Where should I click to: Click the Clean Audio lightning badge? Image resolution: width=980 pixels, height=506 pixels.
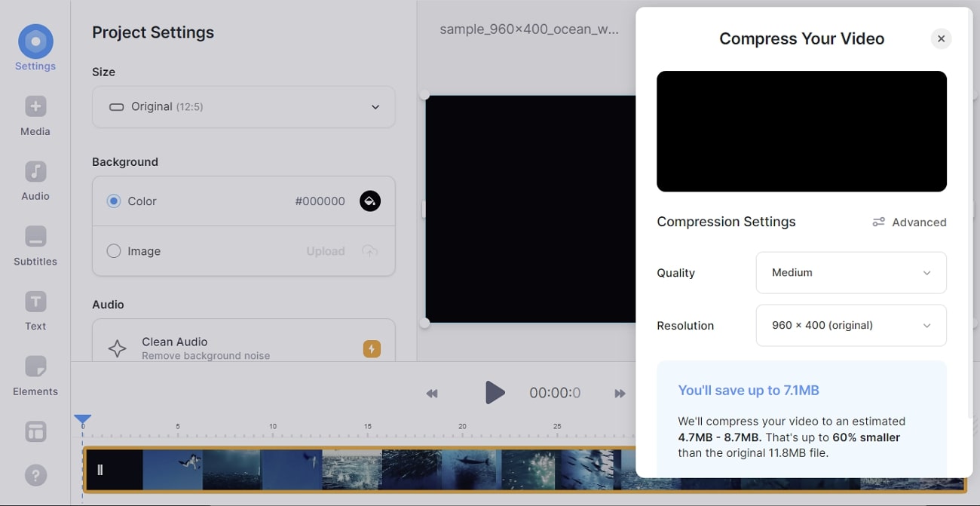click(x=372, y=348)
